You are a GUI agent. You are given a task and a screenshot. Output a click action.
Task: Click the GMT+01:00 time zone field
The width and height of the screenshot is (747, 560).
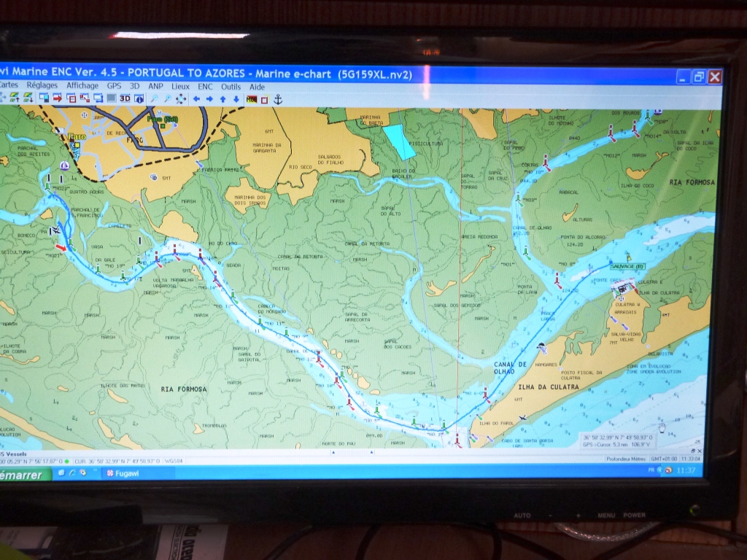pos(664,459)
